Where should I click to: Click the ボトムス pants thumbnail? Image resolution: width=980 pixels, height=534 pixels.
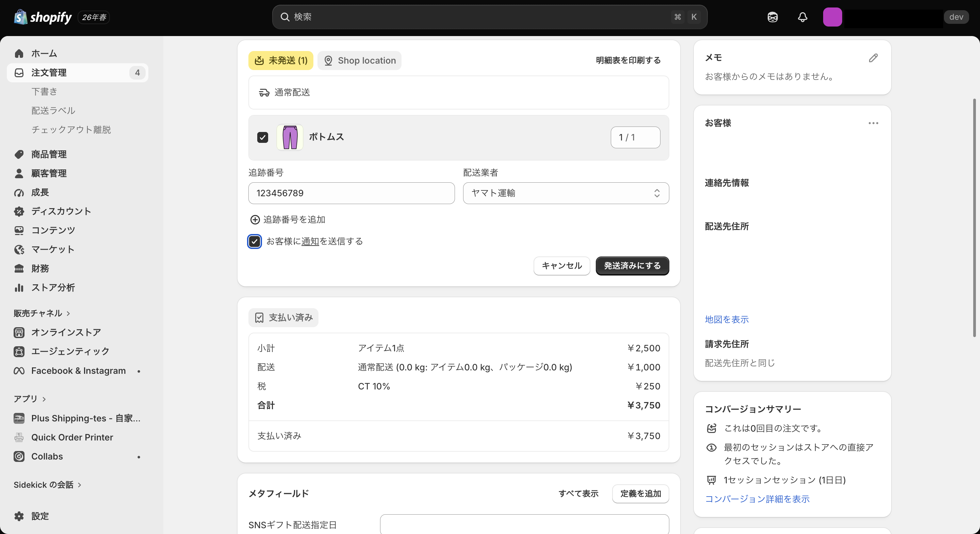[290, 137]
